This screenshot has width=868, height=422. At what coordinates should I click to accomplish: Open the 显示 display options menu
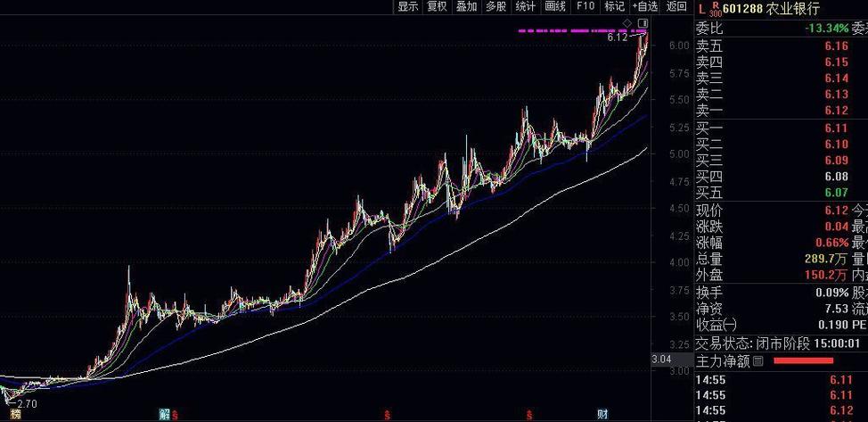(x=407, y=6)
